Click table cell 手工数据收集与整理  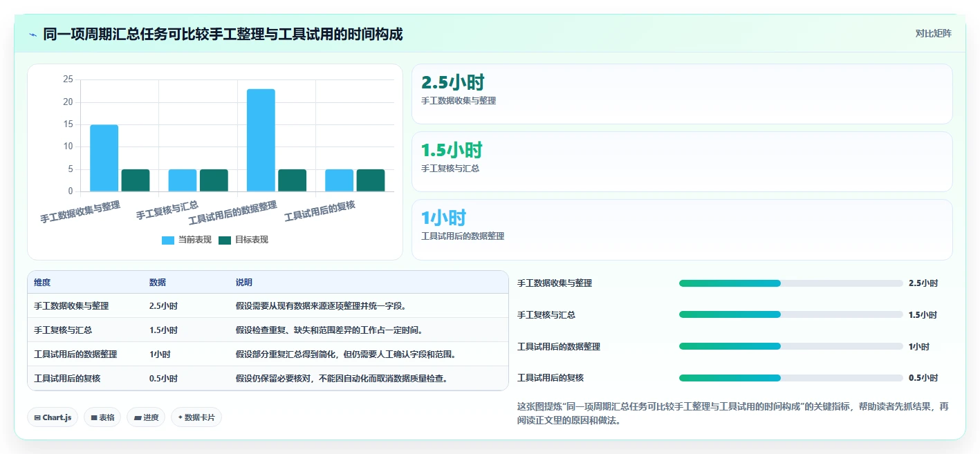[x=71, y=305]
